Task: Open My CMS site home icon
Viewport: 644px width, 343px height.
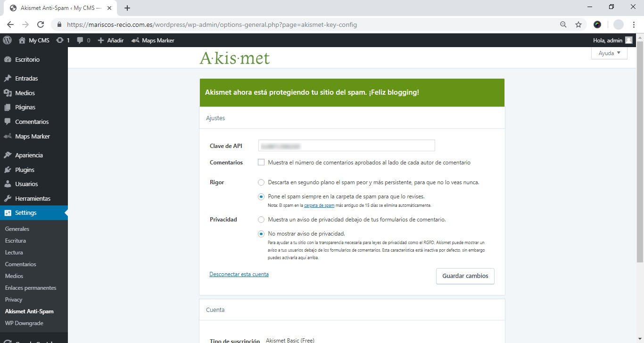Action: (x=22, y=41)
